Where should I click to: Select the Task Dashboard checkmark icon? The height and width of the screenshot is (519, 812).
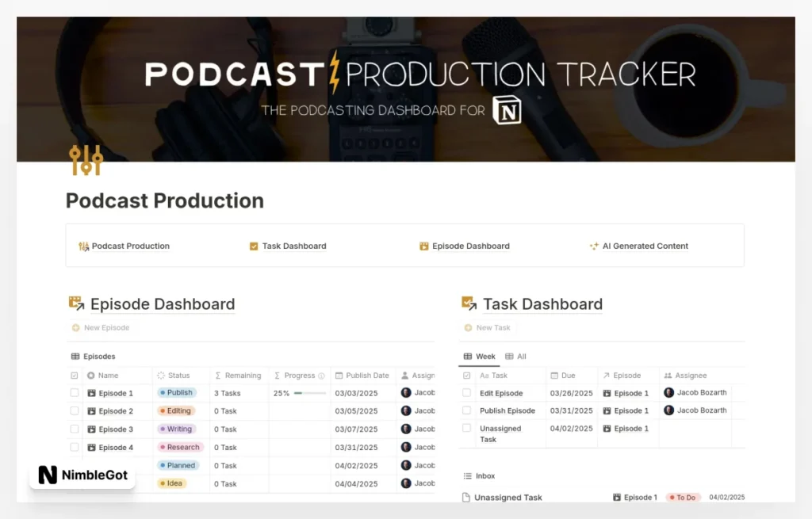coord(255,246)
